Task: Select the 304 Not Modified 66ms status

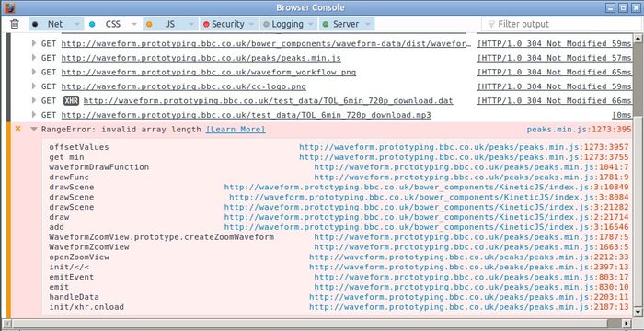Action: coord(554,100)
